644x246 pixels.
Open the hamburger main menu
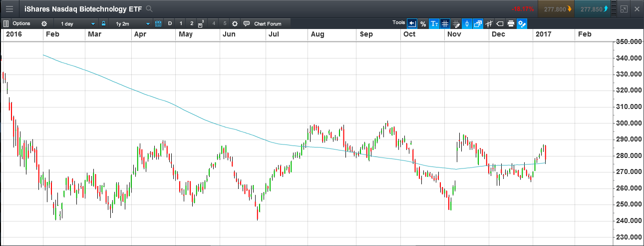click(9, 9)
